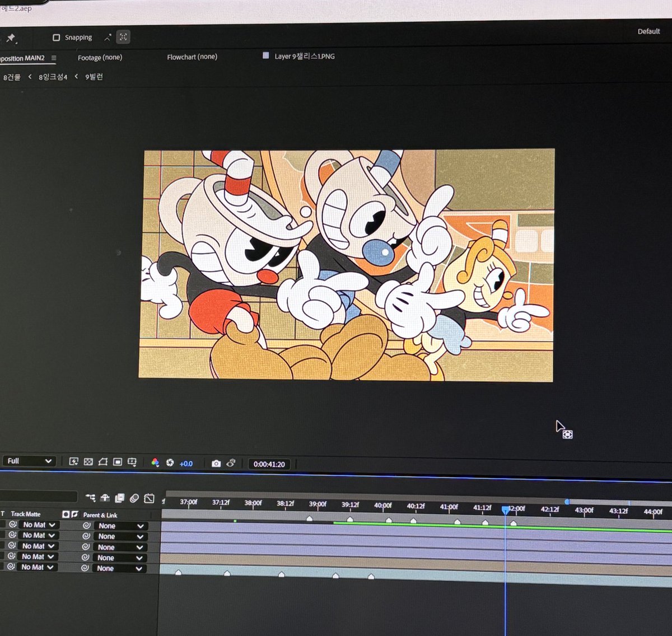Select the Puppet Pin tool
672x636 pixels.
11,38
